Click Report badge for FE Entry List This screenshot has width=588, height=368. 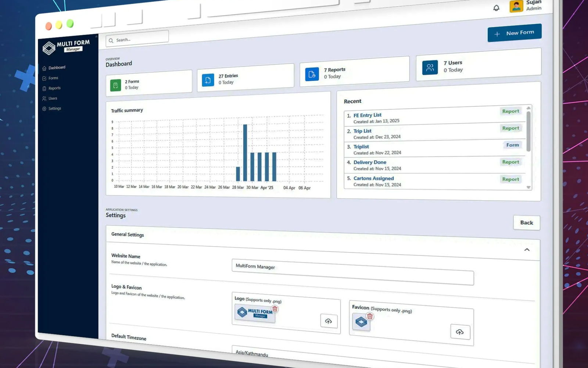tap(510, 111)
